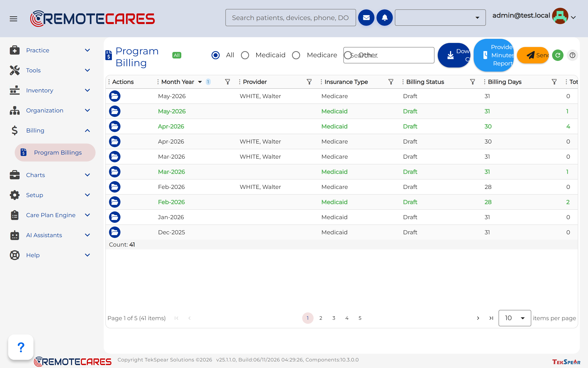Open folder for Apr-2026 Medicaid row
This screenshot has height=368, width=588.
pyautogui.click(x=115, y=126)
